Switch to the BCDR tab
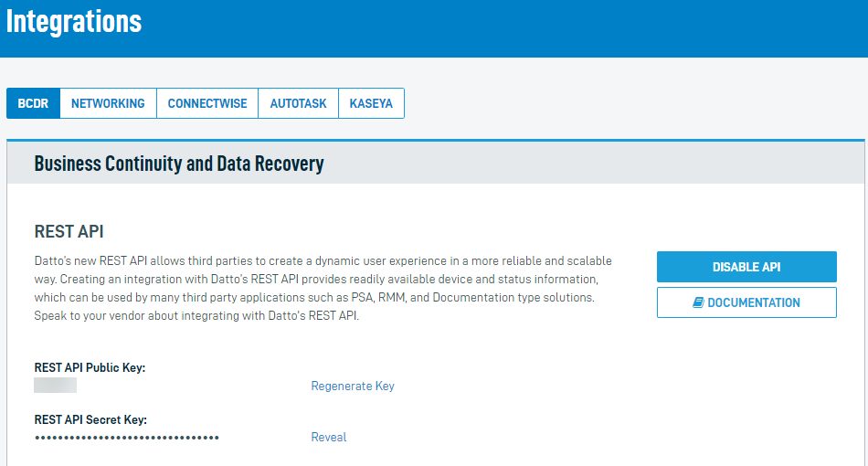Image resolution: width=868 pixels, height=466 pixels. click(x=33, y=103)
